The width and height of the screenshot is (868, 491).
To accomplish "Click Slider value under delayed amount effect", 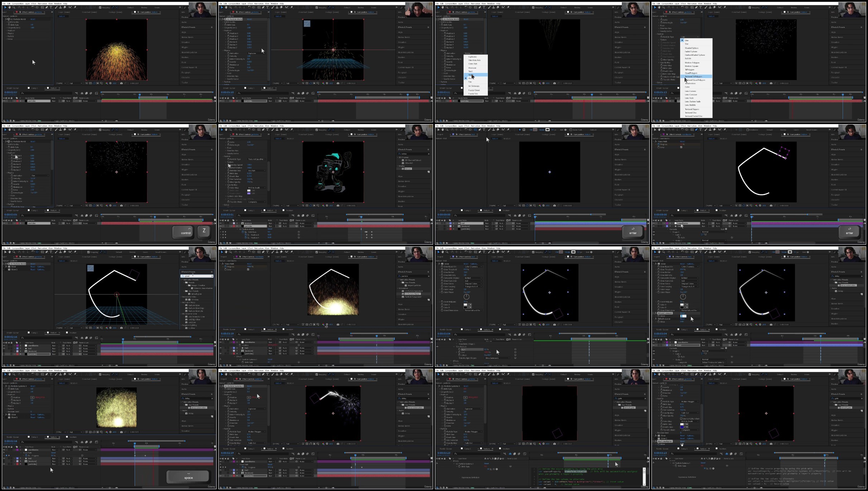I will click(683, 316).
